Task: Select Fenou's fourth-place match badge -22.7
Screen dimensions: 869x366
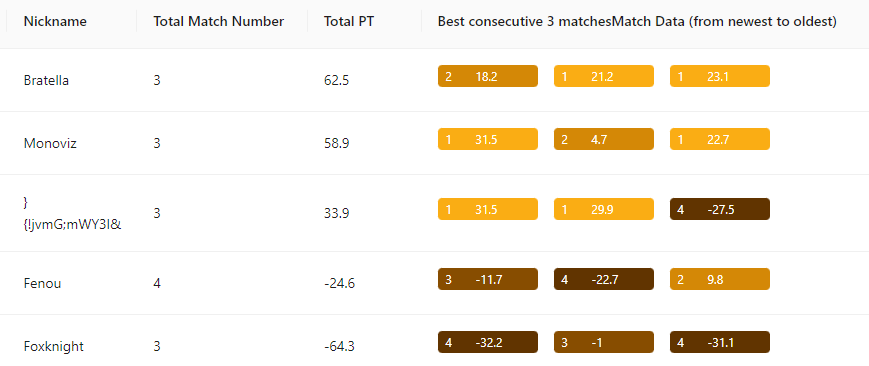Action: [604, 279]
